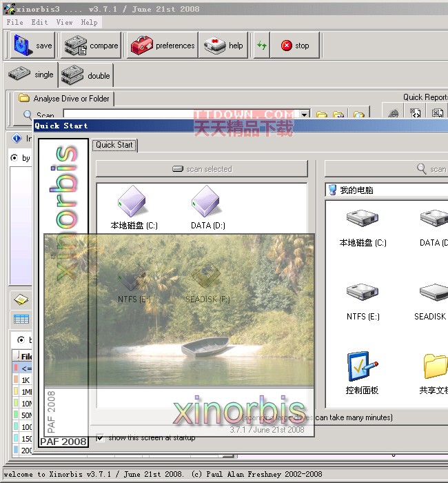The height and width of the screenshot is (483, 448).
Task: Click the save toolbar button
Action: tap(32, 46)
